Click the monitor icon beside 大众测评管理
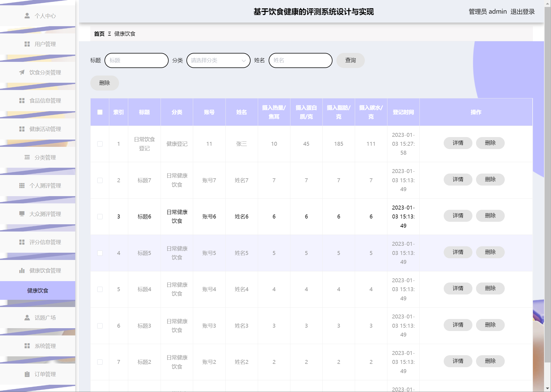 tap(22, 214)
